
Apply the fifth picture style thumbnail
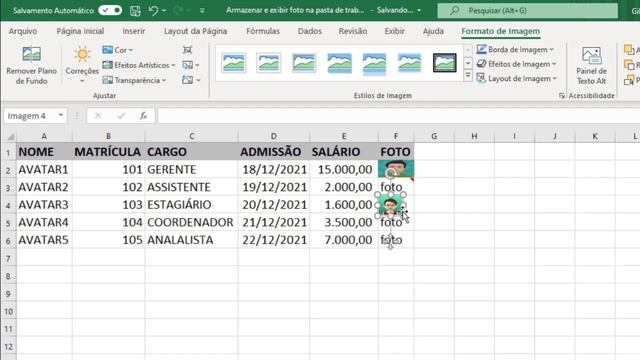[374, 64]
